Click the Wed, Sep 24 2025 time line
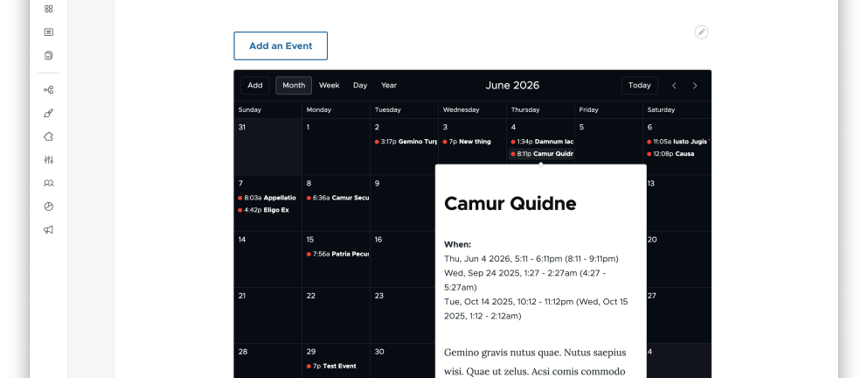The width and height of the screenshot is (868, 378). tap(524, 281)
